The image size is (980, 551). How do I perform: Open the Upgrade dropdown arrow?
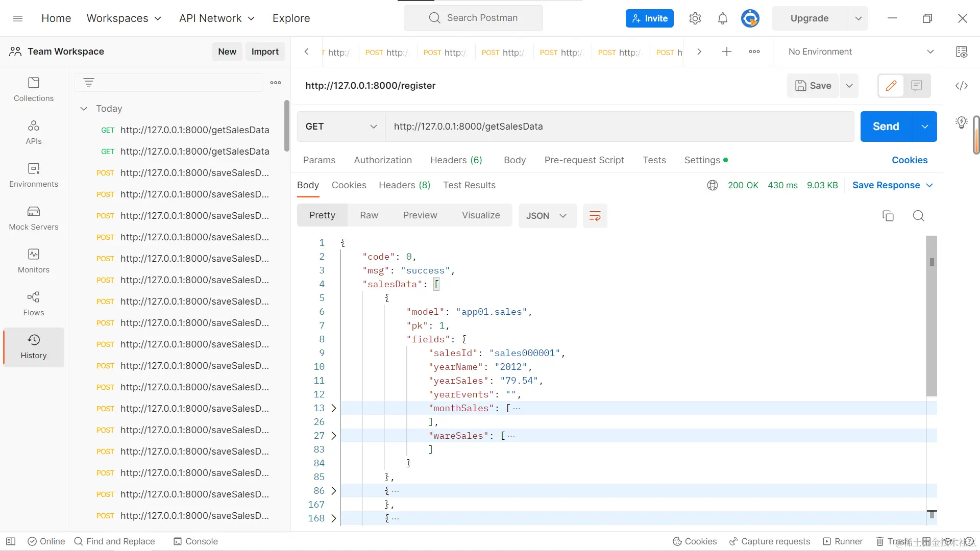(x=858, y=18)
